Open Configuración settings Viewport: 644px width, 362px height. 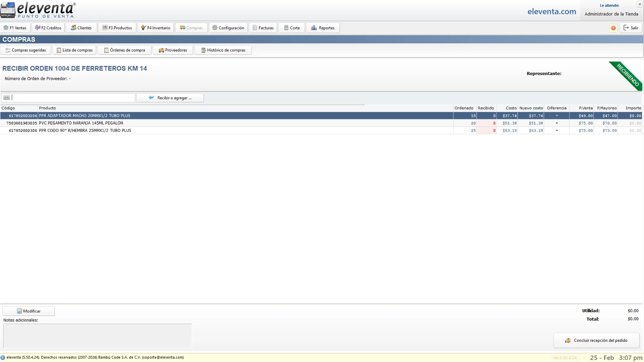(x=228, y=28)
